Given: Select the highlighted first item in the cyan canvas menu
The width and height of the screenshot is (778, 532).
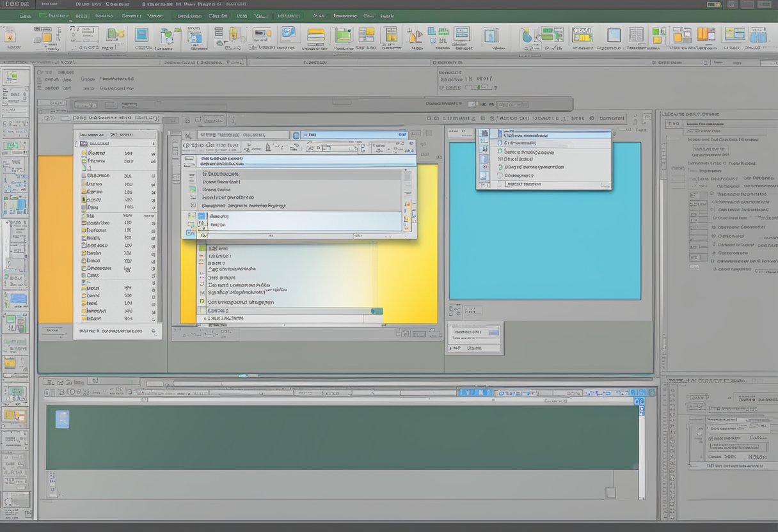Looking at the screenshot, I should [544, 136].
